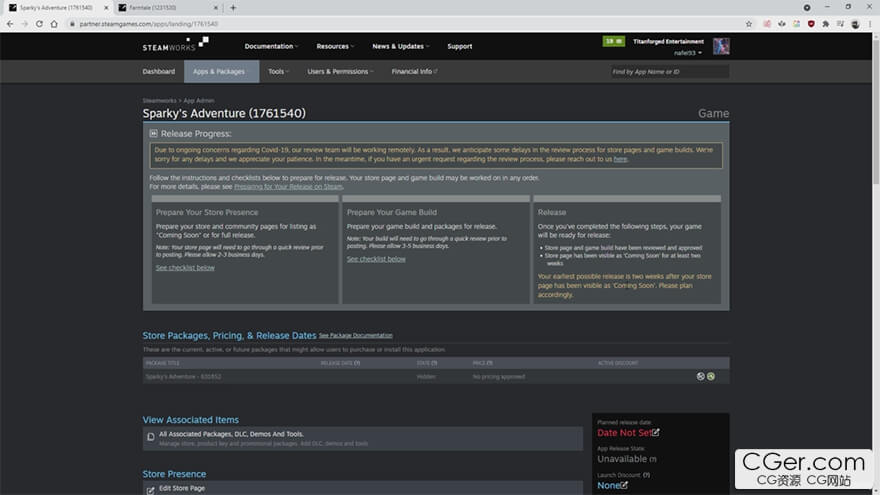
Task: Click the Steamworks breadcrumb link
Action: (159, 100)
